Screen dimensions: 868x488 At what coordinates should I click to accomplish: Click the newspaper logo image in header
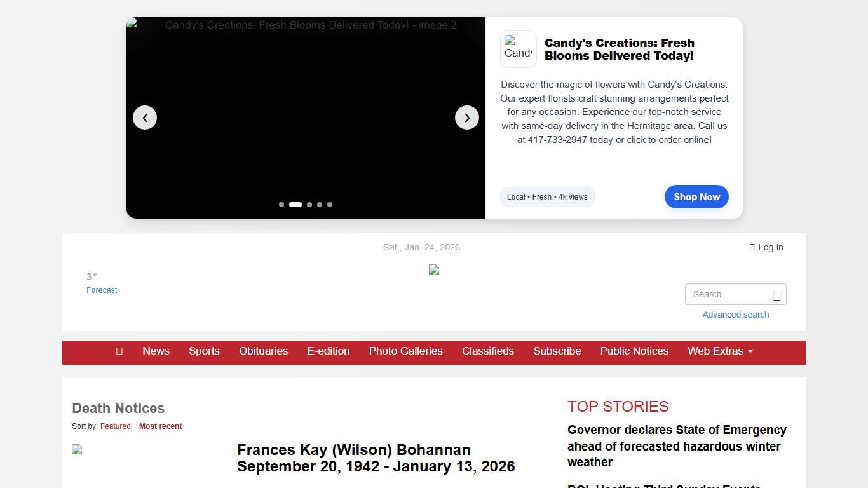pyautogui.click(x=434, y=269)
